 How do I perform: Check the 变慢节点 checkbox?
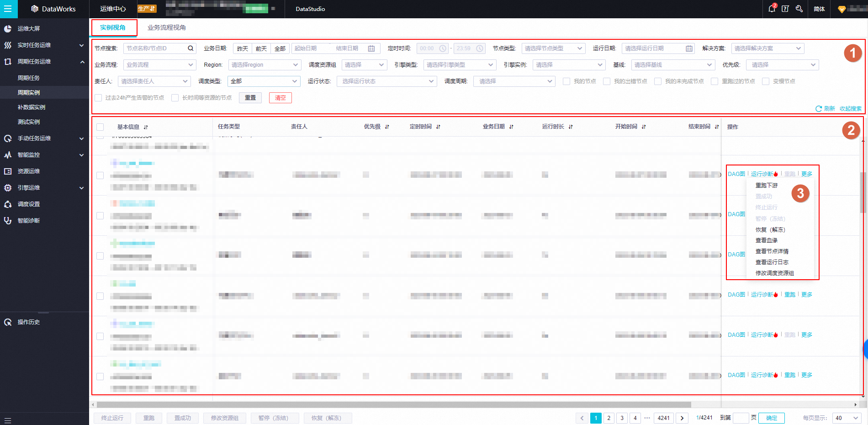click(766, 81)
